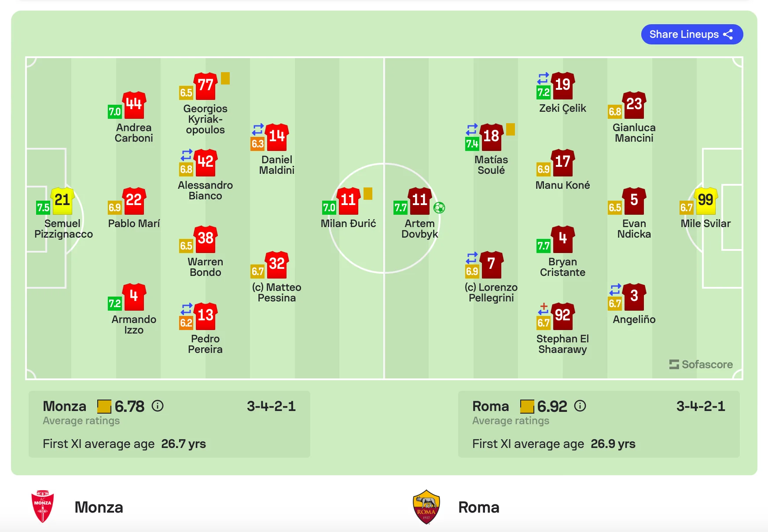Viewport: 768px width, 532px height.
Task: Click Zeki Çelik's number 19 jersey
Action: pos(562,85)
